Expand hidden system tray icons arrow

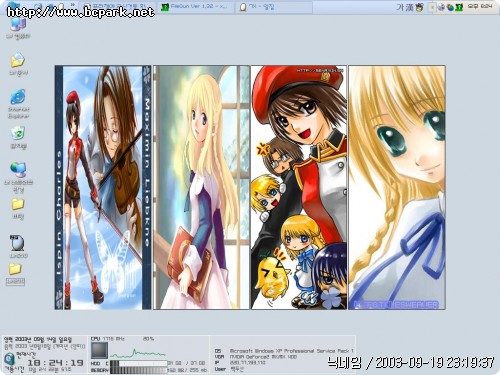pyautogui.click(x=432, y=7)
